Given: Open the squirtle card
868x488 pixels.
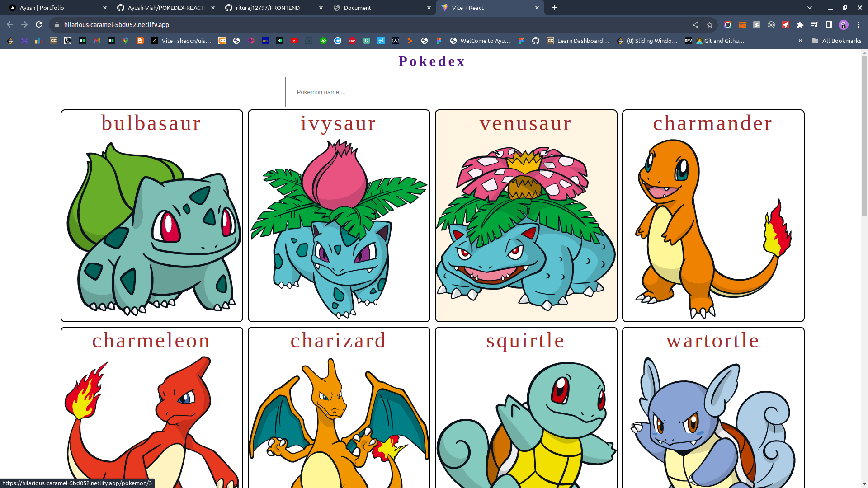Looking at the screenshot, I should (526, 408).
